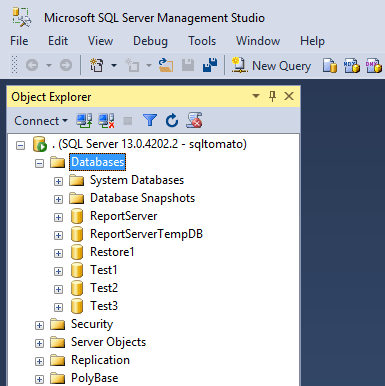
Task: Click the Add New Item toolbar icon
Action: click(132, 65)
